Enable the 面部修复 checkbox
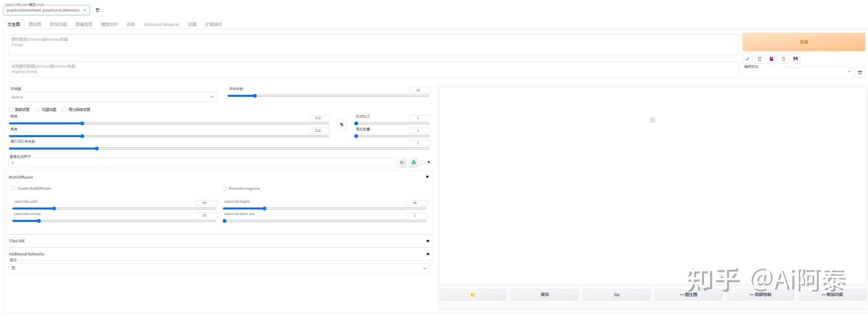The image size is (868, 315). click(x=11, y=109)
